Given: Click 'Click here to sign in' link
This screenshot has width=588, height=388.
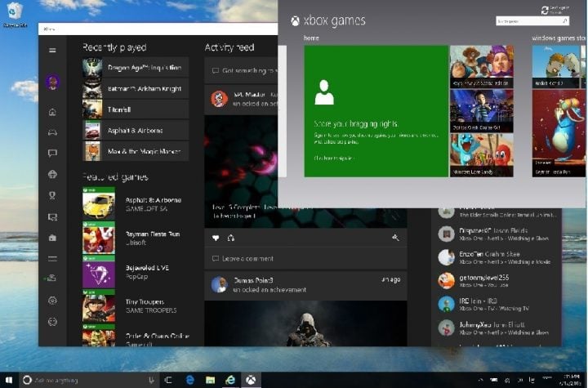Looking at the screenshot, I should pos(334,158).
